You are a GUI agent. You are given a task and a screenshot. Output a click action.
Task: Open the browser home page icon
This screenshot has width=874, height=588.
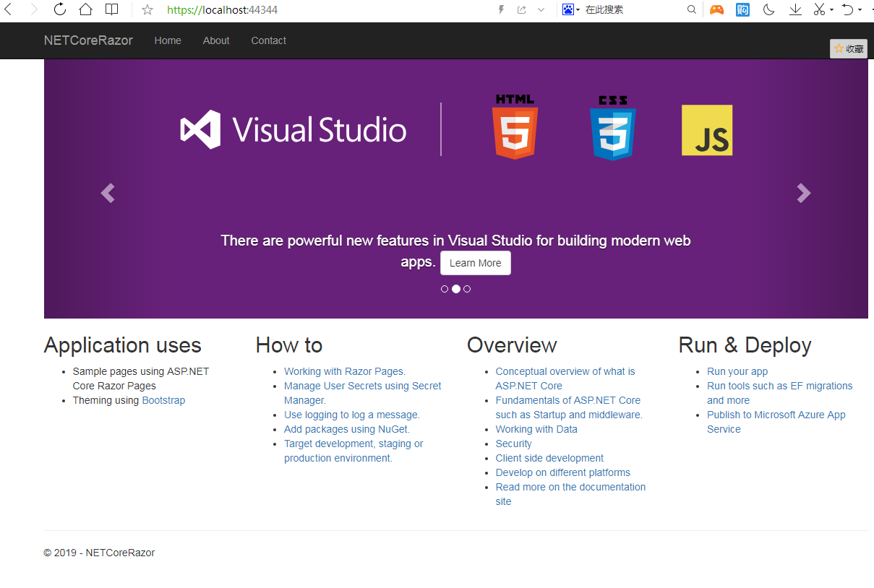pos(85,9)
